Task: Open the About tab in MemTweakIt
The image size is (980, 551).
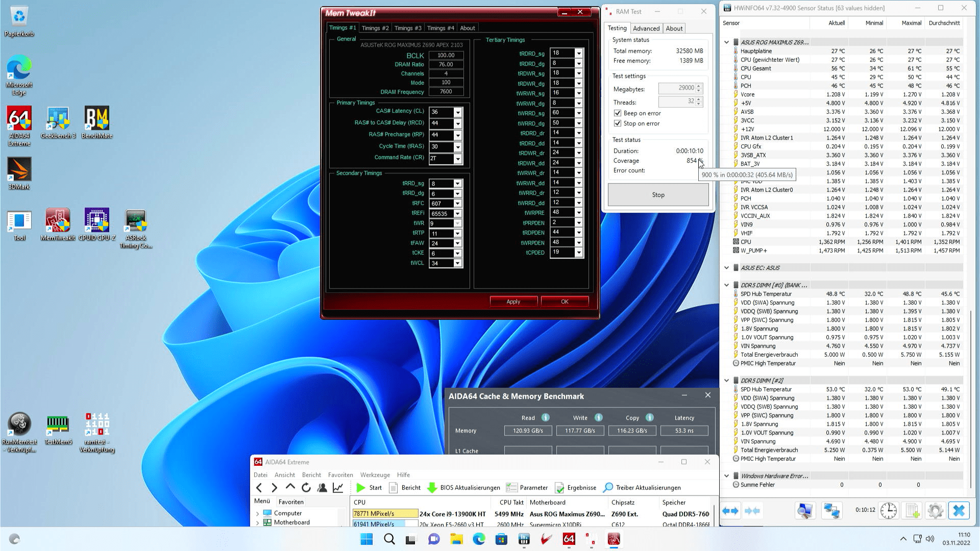Action: coord(467,28)
